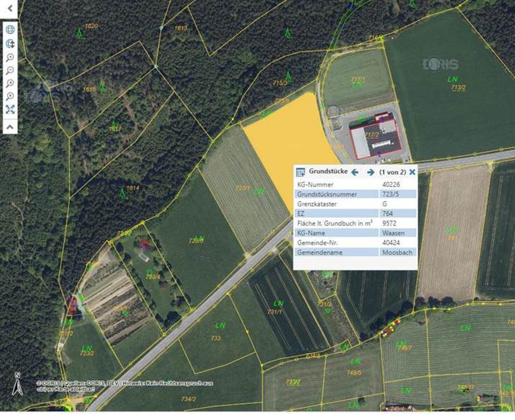The width and height of the screenshot is (515, 420).
Task: Show previous result in Grundstücke popup
Action: [x=355, y=172]
